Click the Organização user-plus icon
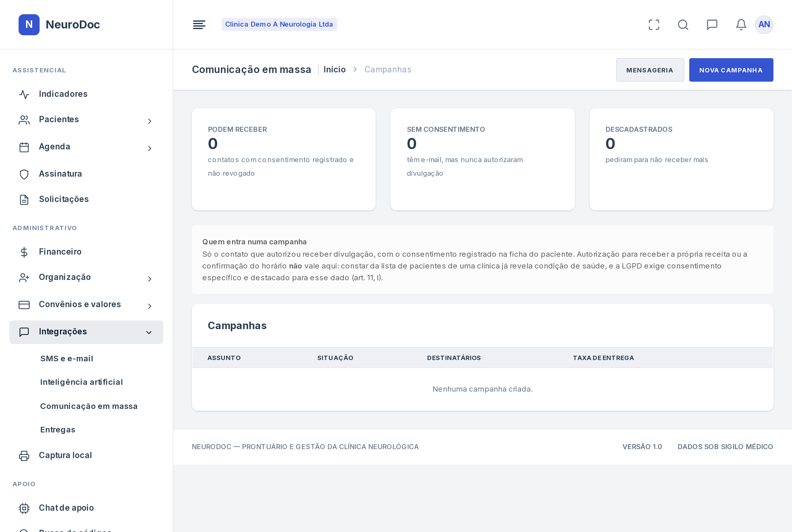Screen dimensions: 792x532 pyautogui.click(x=24, y=277)
